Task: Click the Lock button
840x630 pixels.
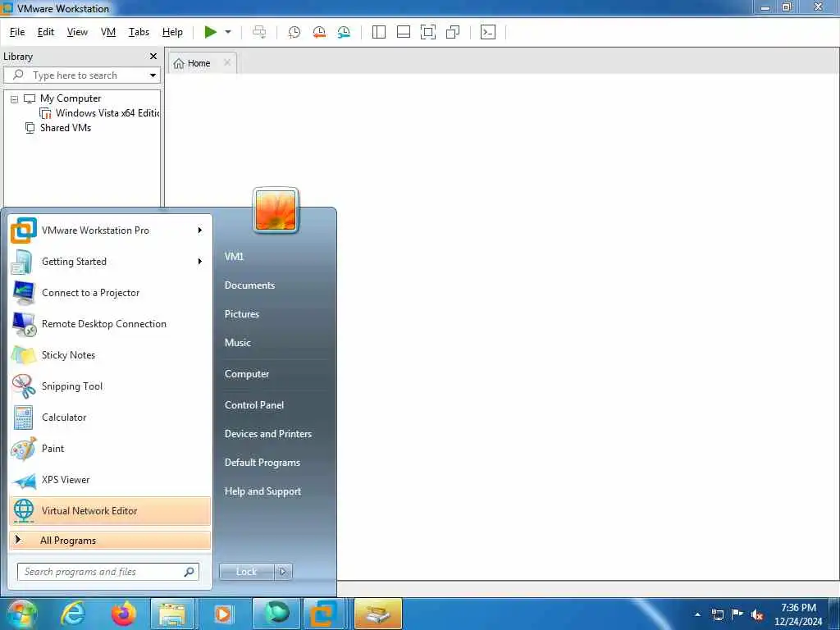Action: coord(246,572)
